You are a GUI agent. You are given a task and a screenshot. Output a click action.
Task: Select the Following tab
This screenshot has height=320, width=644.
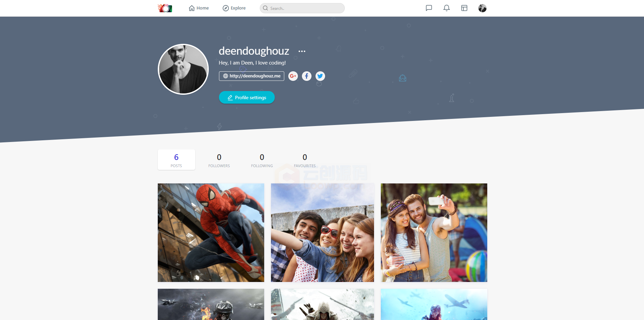coord(262,160)
